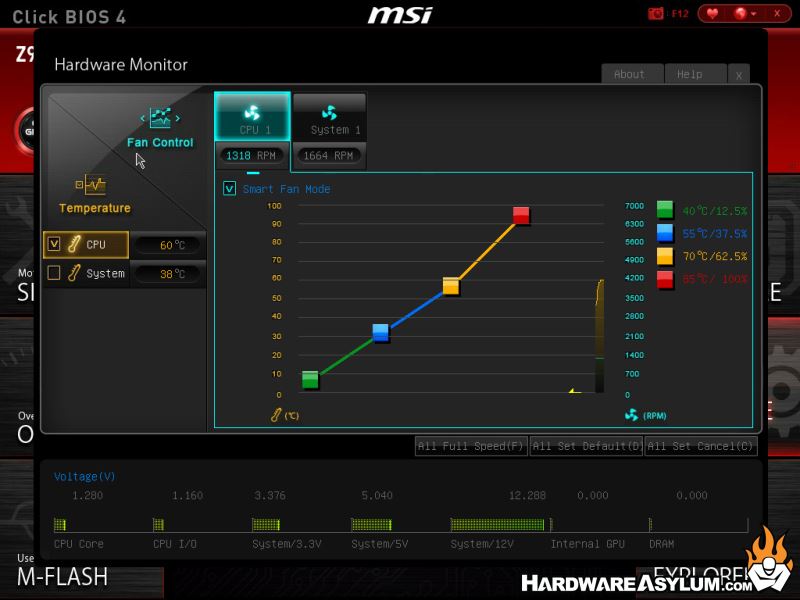Close the Hardware Monitor dialog
This screenshot has height=600, width=800.
[739, 75]
